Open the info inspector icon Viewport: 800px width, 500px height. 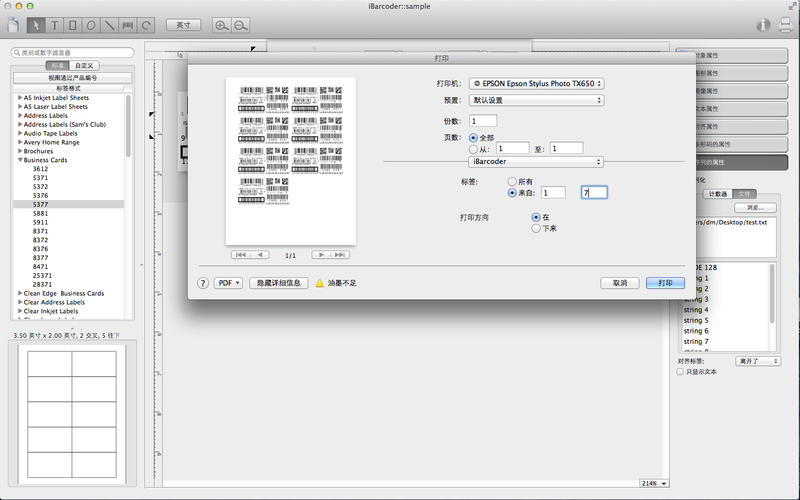pos(763,24)
